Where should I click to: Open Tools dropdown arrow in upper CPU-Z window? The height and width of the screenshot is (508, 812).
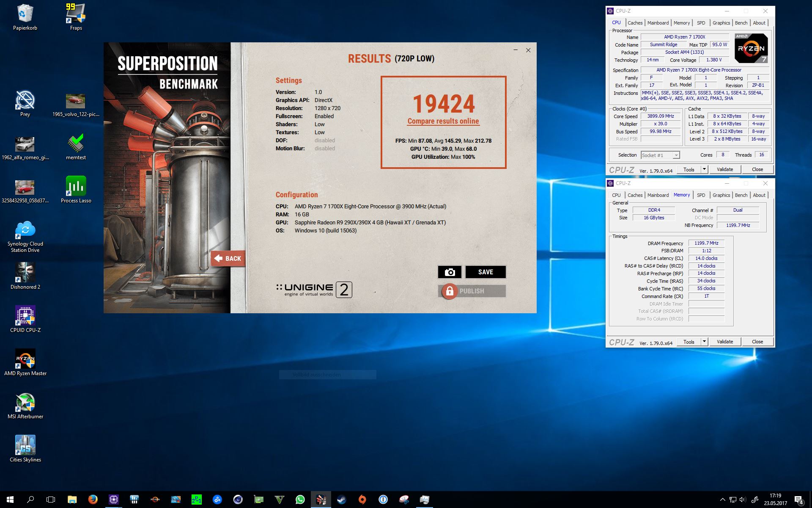tap(704, 169)
